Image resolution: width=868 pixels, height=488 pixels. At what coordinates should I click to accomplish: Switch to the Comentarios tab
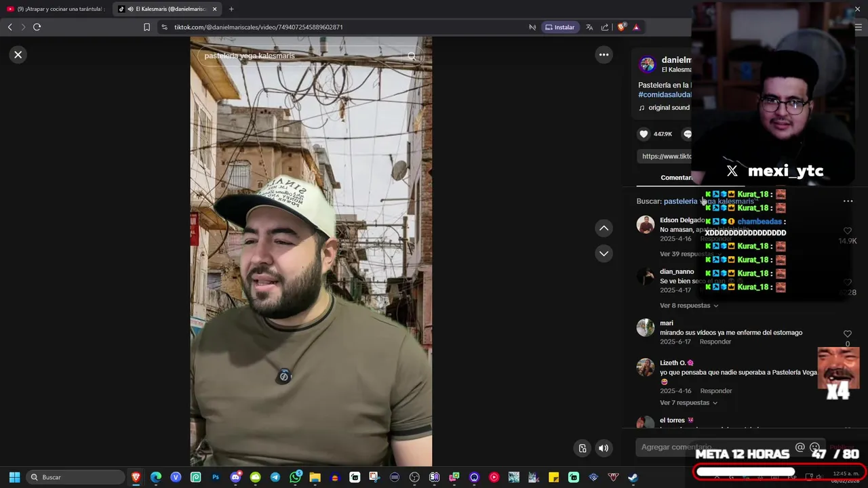[675, 178]
